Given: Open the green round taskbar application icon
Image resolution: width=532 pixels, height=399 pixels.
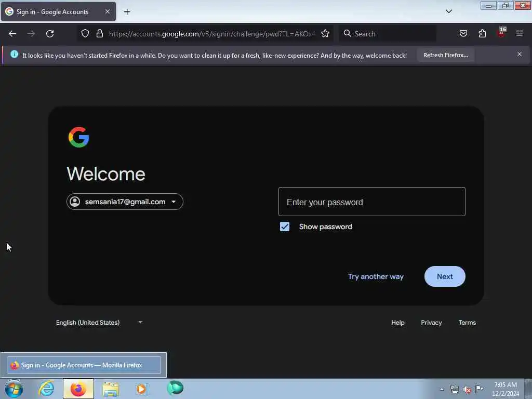Looking at the screenshot, I should pyautogui.click(x=175, y=388).
